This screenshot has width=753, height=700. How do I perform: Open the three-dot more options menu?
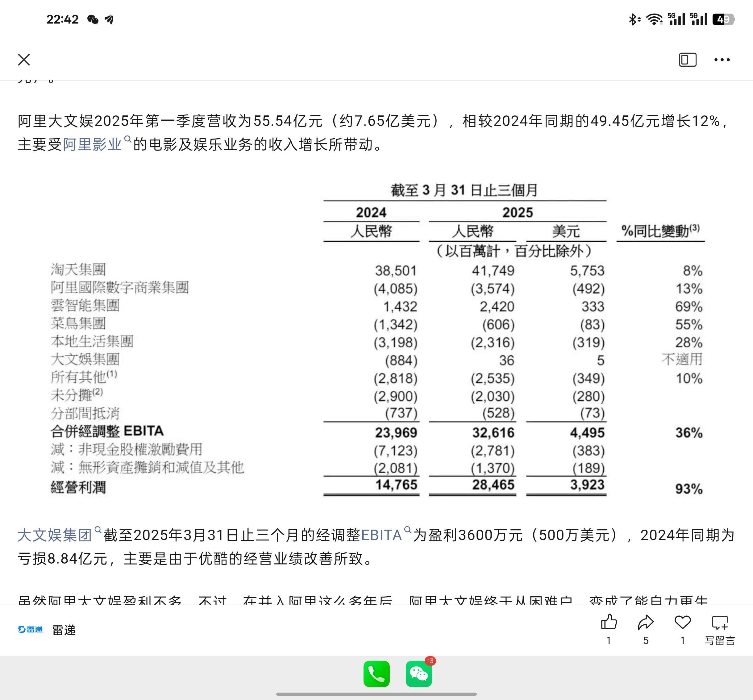pos(722,60)
